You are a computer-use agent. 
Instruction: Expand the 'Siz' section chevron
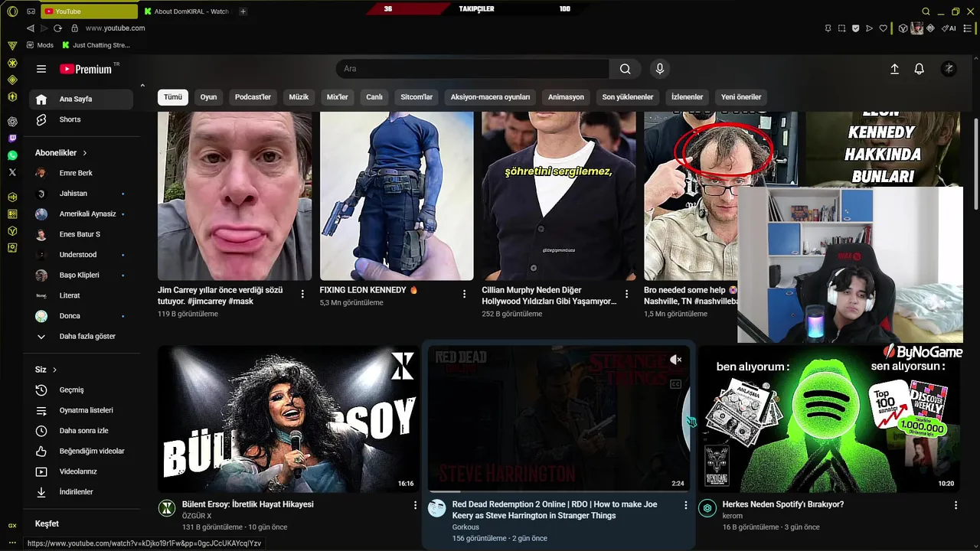(x=54, y=370)
